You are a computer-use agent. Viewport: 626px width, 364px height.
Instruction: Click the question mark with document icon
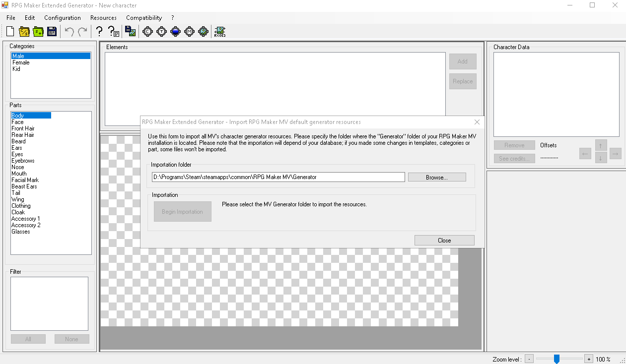[x=114, y=32]
